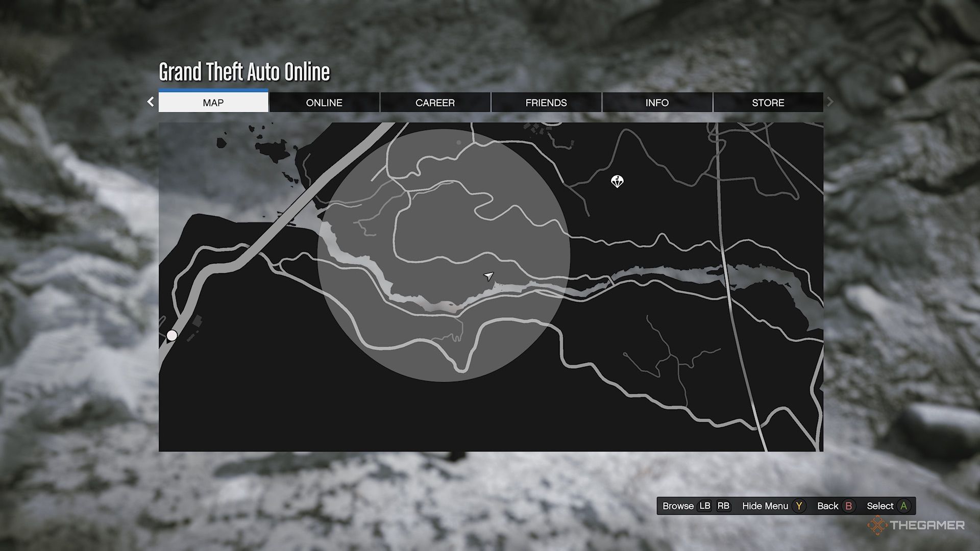980x551 pixels.
Task: Click the left arrow beside the MAP tab
Action: click(x=150, y=102)
